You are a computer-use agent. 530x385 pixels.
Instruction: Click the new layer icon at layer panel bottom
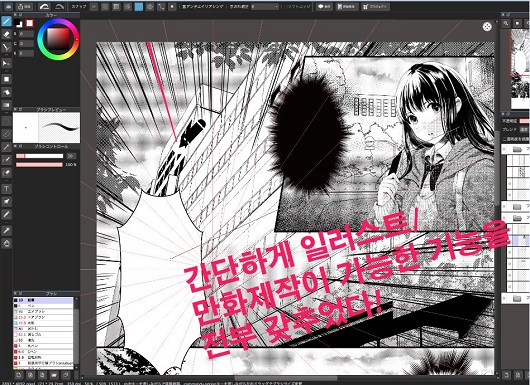(507, 375)
